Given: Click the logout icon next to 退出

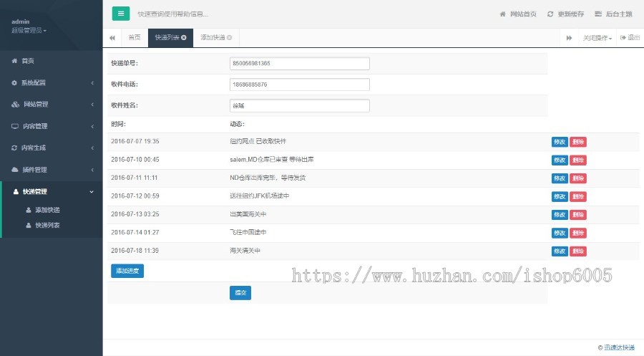Looking at the screenshot, I should click(623, 37).
